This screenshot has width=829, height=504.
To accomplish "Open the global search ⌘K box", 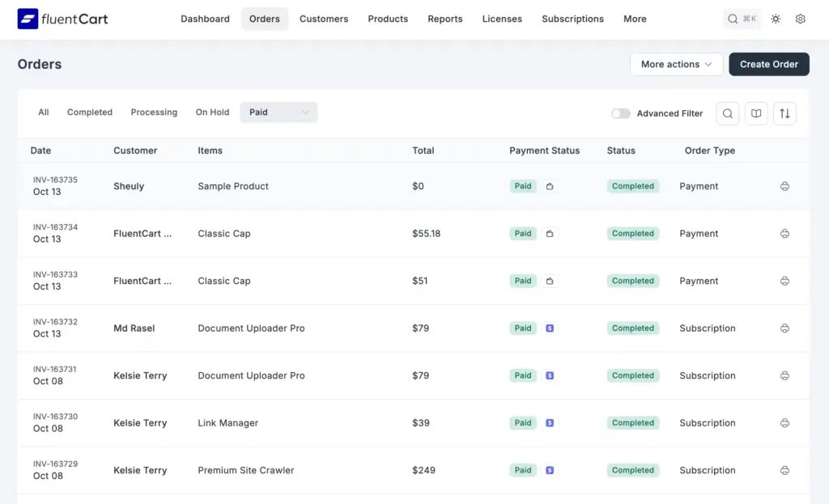I will [x=742, y=19].
